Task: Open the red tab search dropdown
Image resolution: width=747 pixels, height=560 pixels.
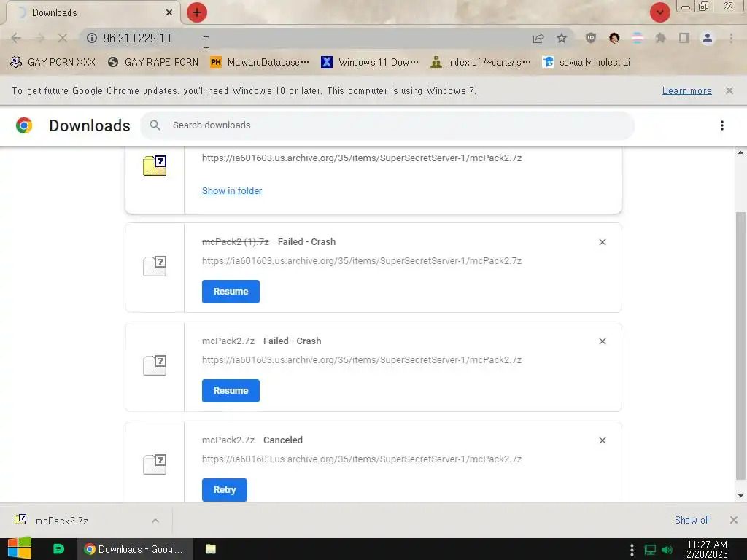Action: click(x=659, y=12)
